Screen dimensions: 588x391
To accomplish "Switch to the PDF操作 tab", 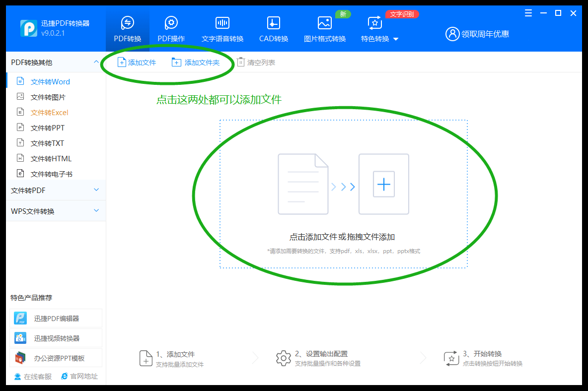I will pyautogui.click(x=171, y=27).
